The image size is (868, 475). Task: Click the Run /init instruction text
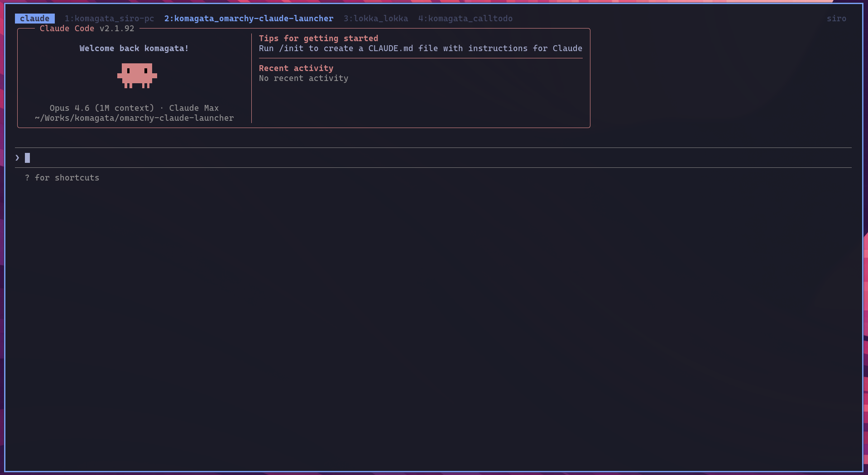coord(420,48)
